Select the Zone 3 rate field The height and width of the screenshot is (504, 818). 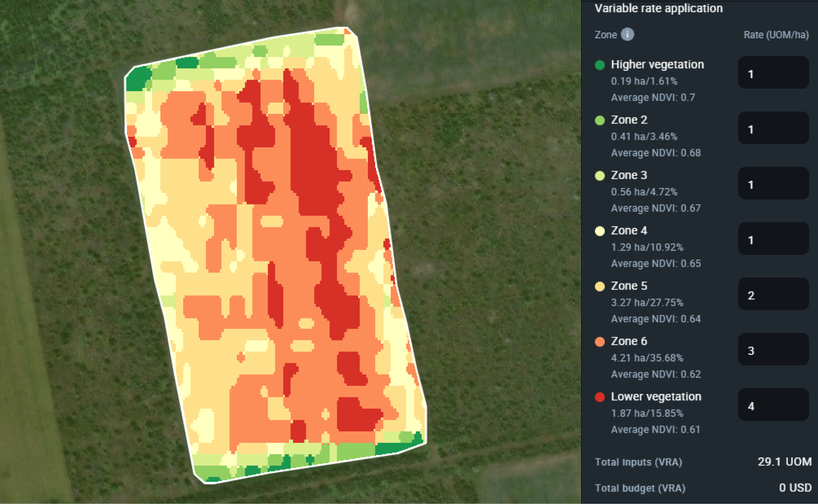click(773, 184)
